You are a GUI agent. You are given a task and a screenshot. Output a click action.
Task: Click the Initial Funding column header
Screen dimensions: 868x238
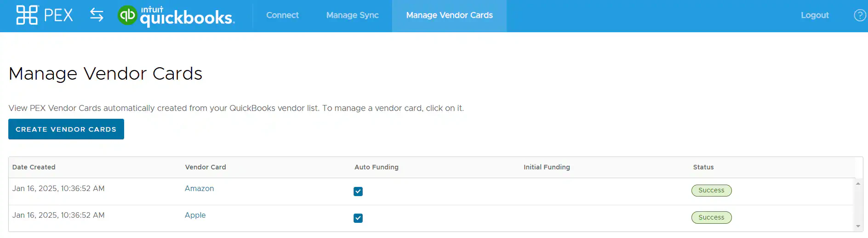(x=547, y=167)
